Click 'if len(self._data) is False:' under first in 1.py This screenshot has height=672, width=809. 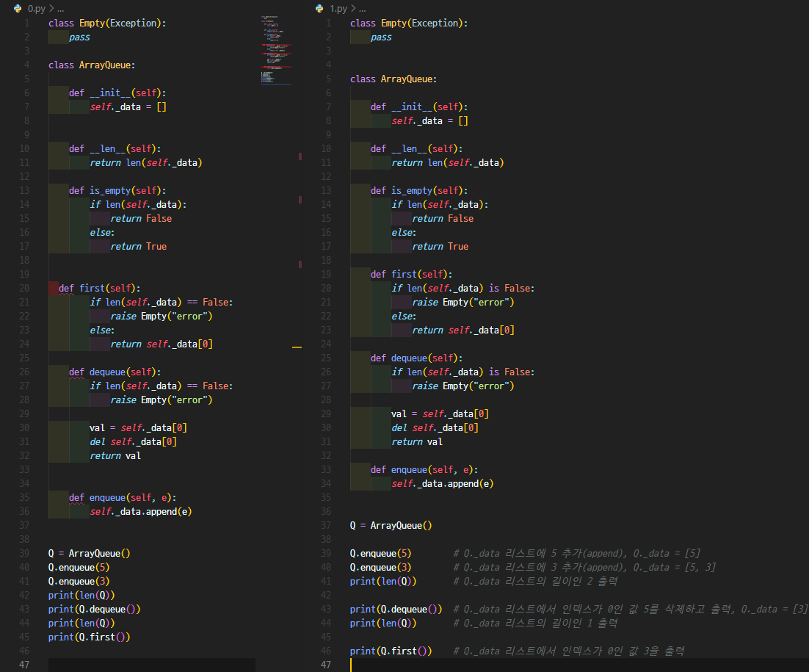462,288
